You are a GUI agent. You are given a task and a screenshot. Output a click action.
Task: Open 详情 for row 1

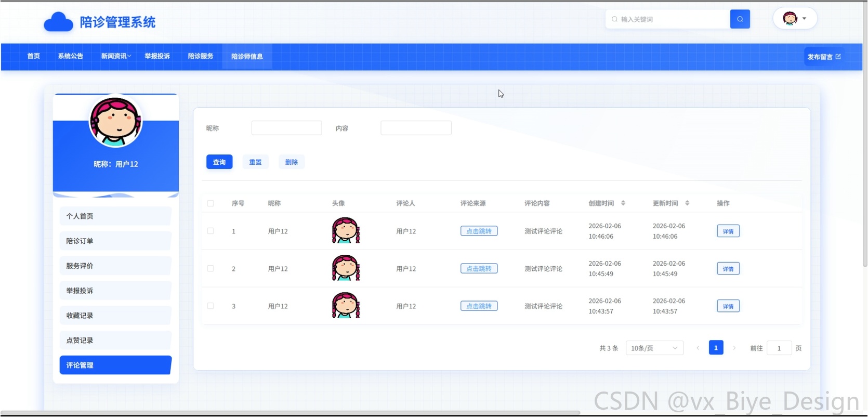728,231
